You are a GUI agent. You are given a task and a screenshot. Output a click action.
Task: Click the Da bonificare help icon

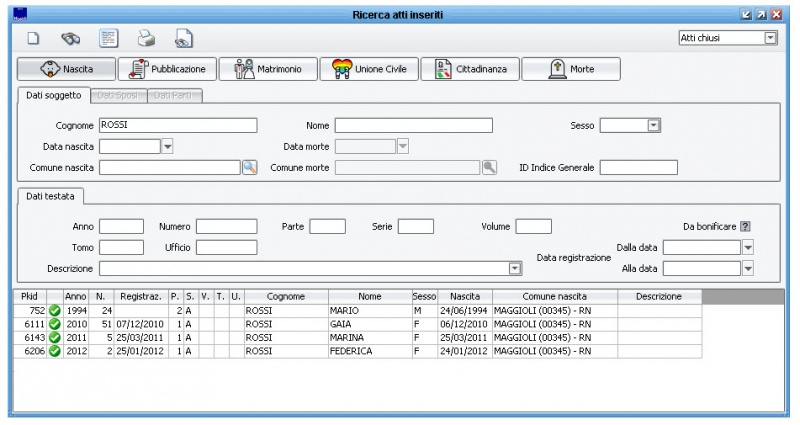click(744, 227)
